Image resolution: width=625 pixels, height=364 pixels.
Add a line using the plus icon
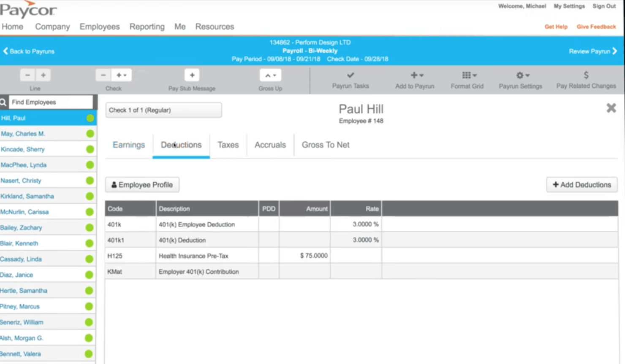43,75
